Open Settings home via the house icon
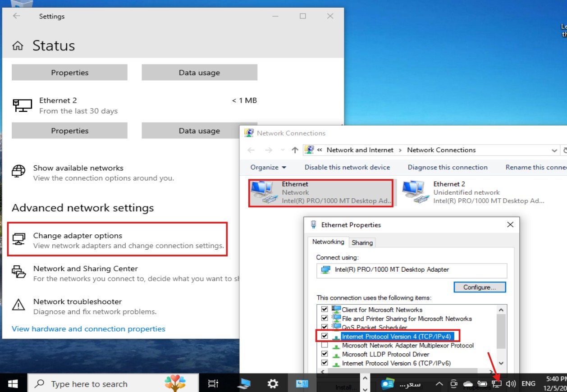The image size is (567, 392). click(x=18, y=46)
